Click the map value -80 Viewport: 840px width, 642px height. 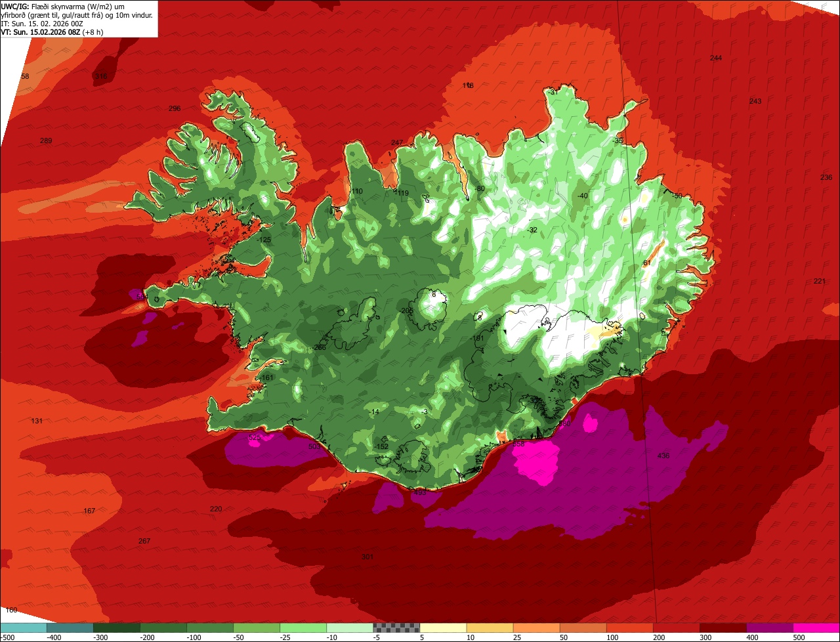(480, 188)
